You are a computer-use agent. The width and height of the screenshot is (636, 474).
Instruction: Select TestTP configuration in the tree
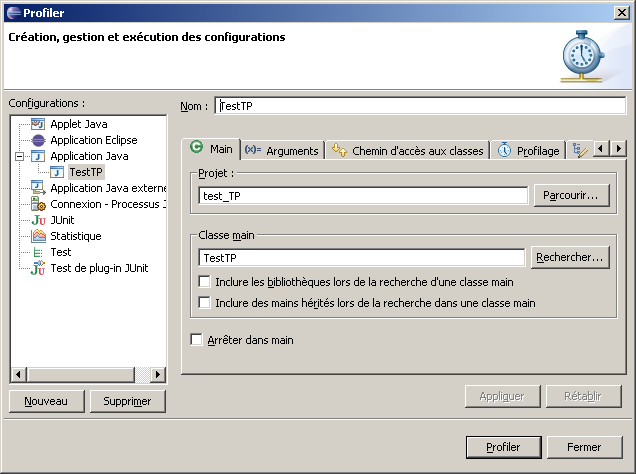tap(85, 172)
